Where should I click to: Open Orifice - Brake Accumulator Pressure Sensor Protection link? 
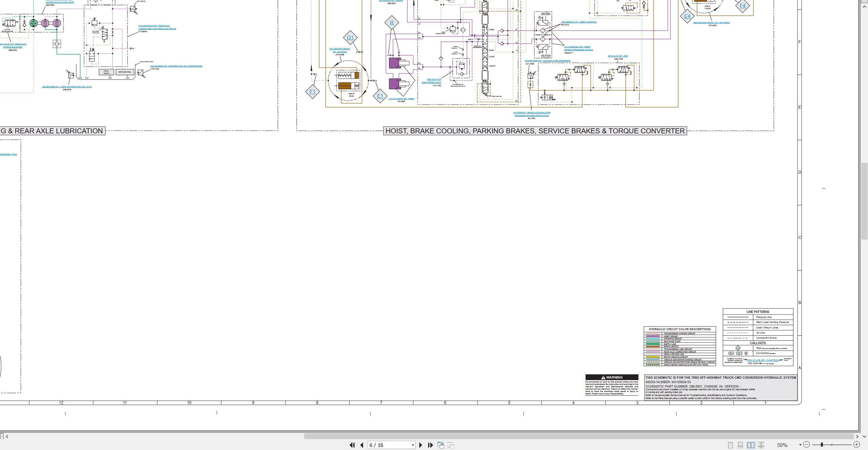[x=532, y=114]
